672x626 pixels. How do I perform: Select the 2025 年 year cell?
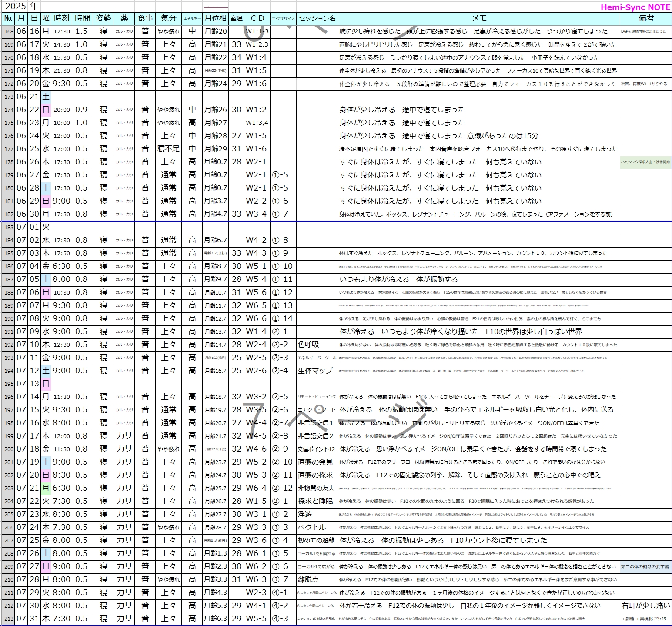pyautogui.click(x=21, y=6)
